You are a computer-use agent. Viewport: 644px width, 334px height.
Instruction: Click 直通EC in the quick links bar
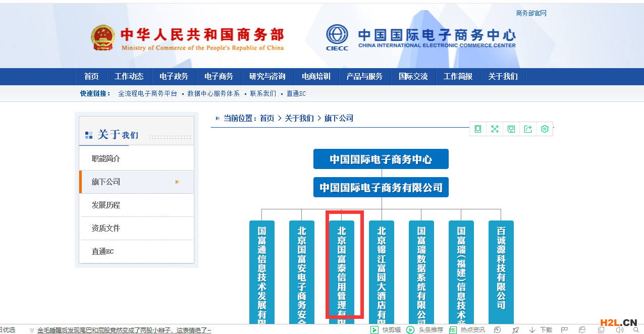pos(296,93)
